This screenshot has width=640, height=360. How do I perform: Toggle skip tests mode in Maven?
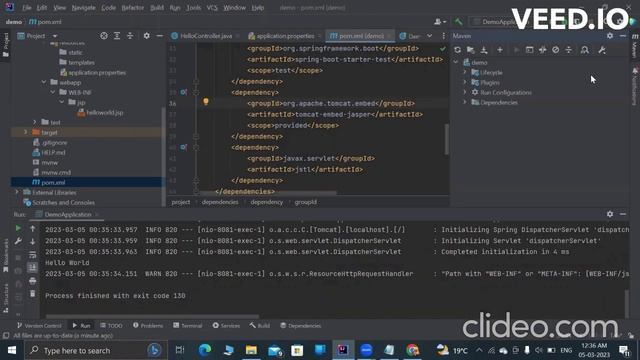point(556,50)
